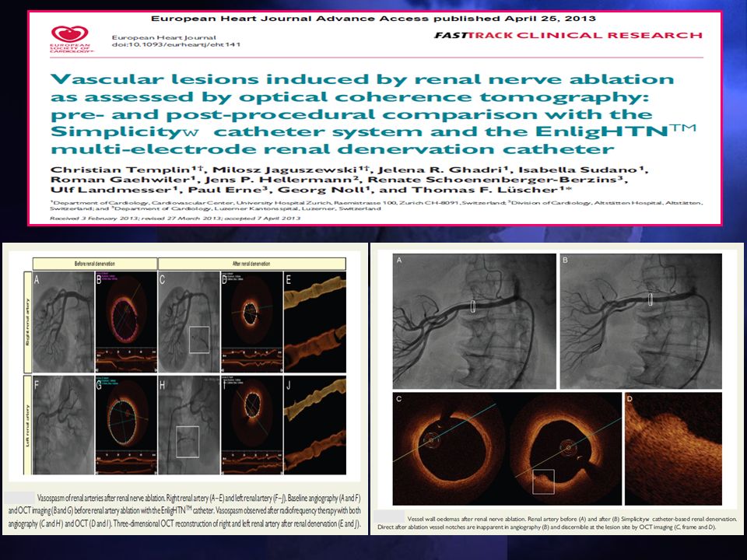Screen dimensions: 747x560
Task: Click the vasospasm figure caption text
Action: pos(184,511)
